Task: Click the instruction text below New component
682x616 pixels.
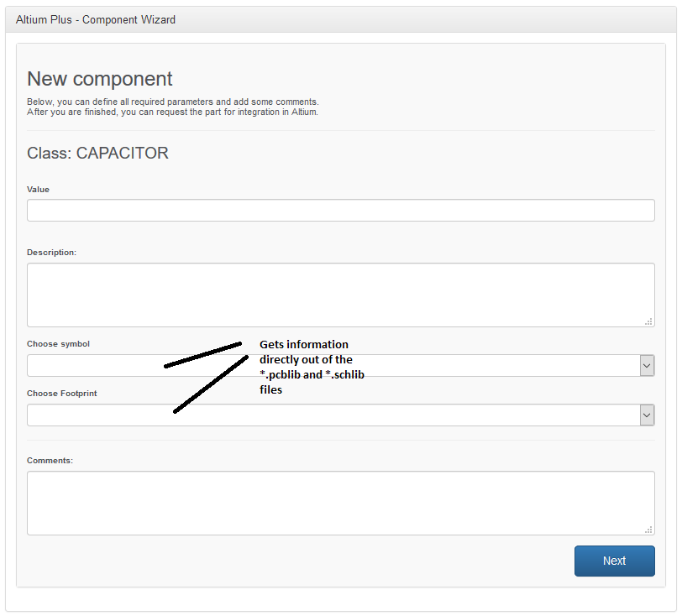Action: pos(173,107)
